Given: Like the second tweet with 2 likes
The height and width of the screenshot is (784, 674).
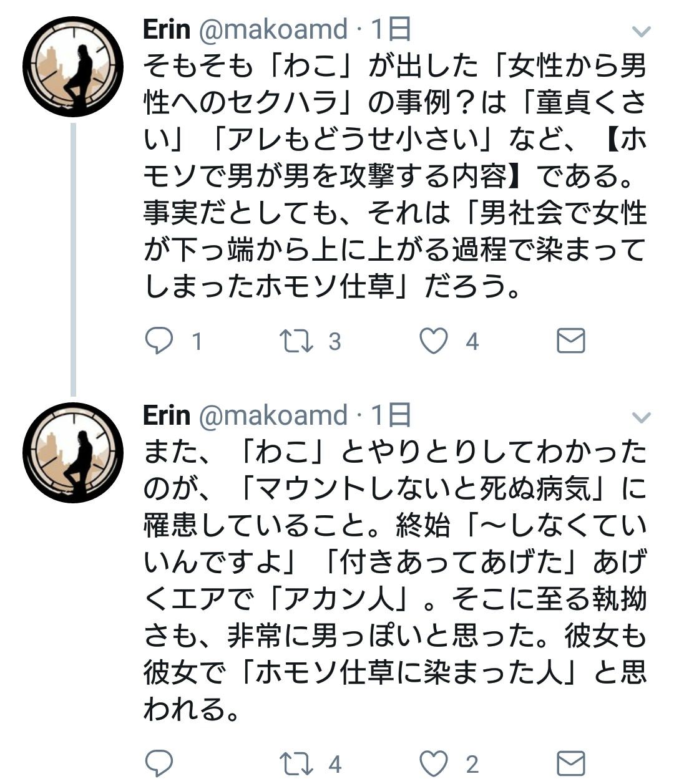Looking at the screenshot, I should pyautogui.click(x=433, y=763).
